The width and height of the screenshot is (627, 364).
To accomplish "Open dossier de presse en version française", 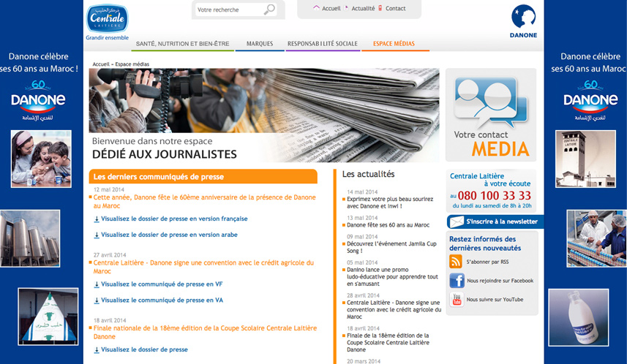I will [174, 219].
